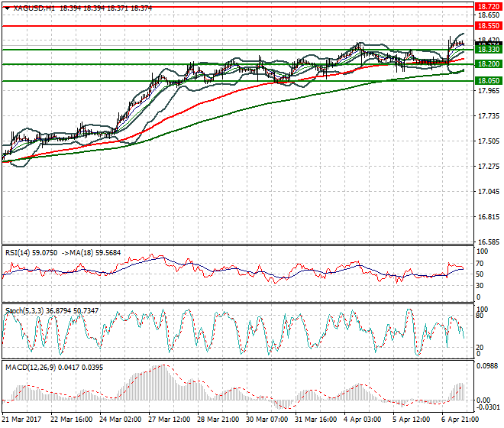Image resolution: width=504 pixels, height=428 pixels.
Task: Click the 17.735 price axis value
Action: coord(489,116)
